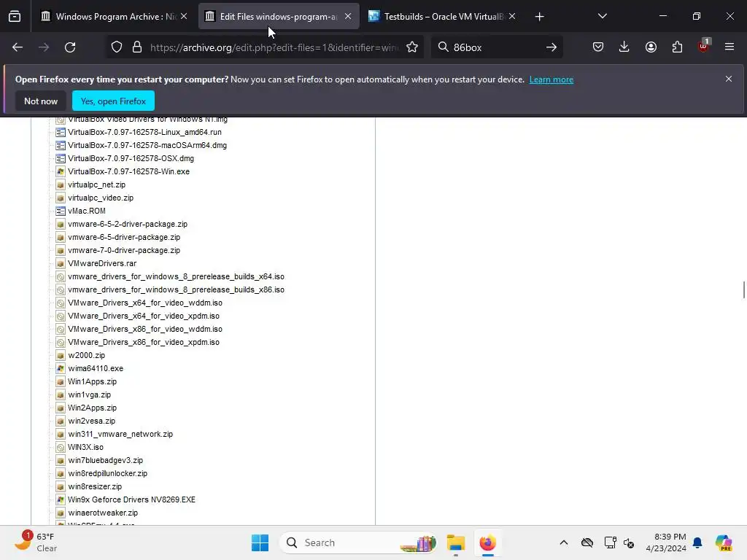Select the WIN3X.iso file
This screenshot has width=747, height=560.
tap(85, 447)
